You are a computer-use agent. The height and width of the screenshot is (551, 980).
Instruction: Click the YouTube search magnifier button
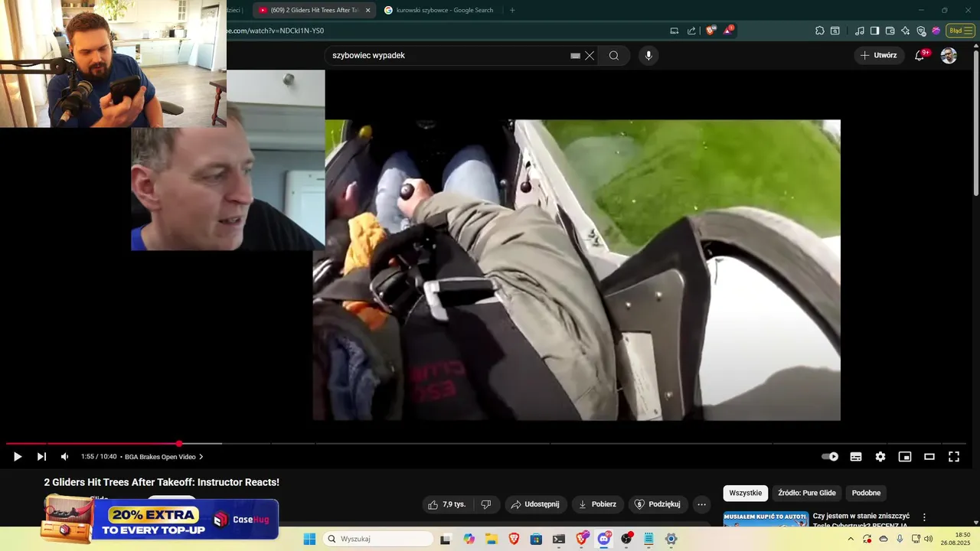[x=614, y=56]
